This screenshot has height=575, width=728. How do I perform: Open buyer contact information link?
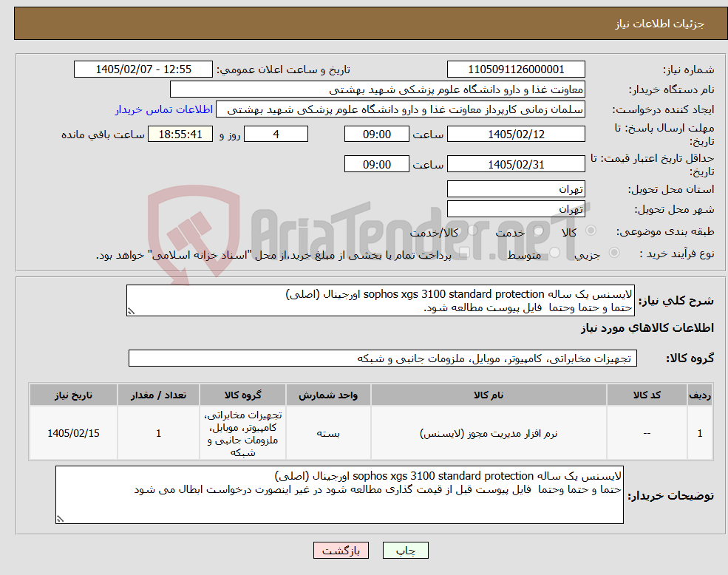164,109
